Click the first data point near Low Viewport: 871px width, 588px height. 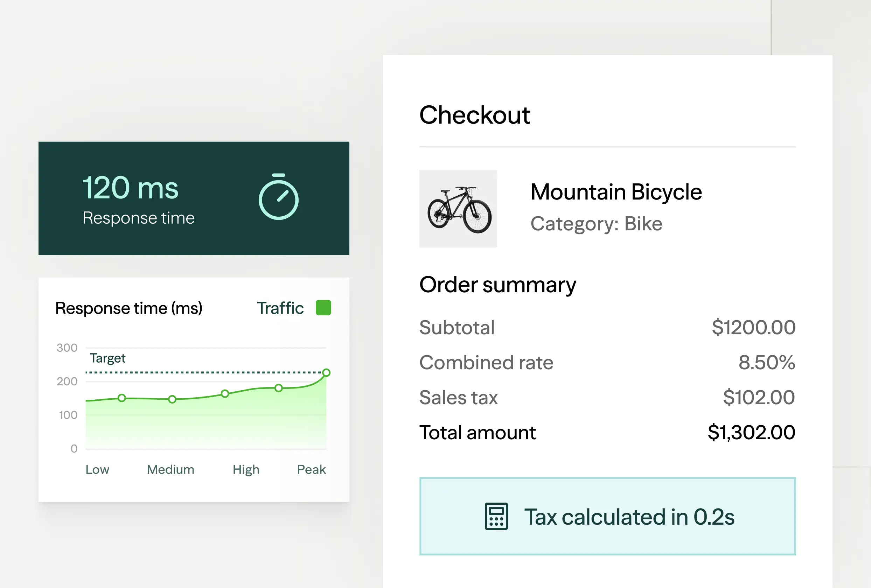[122, 398]
